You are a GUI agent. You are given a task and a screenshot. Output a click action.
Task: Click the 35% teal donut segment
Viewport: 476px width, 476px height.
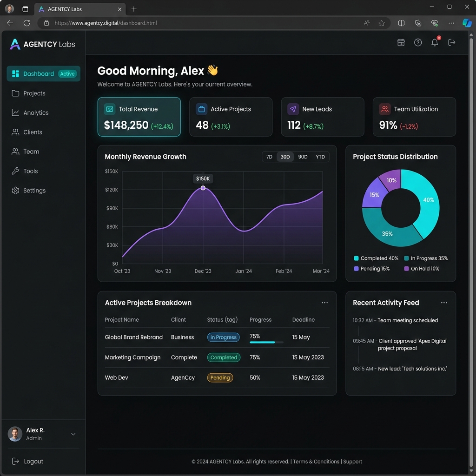387,234
